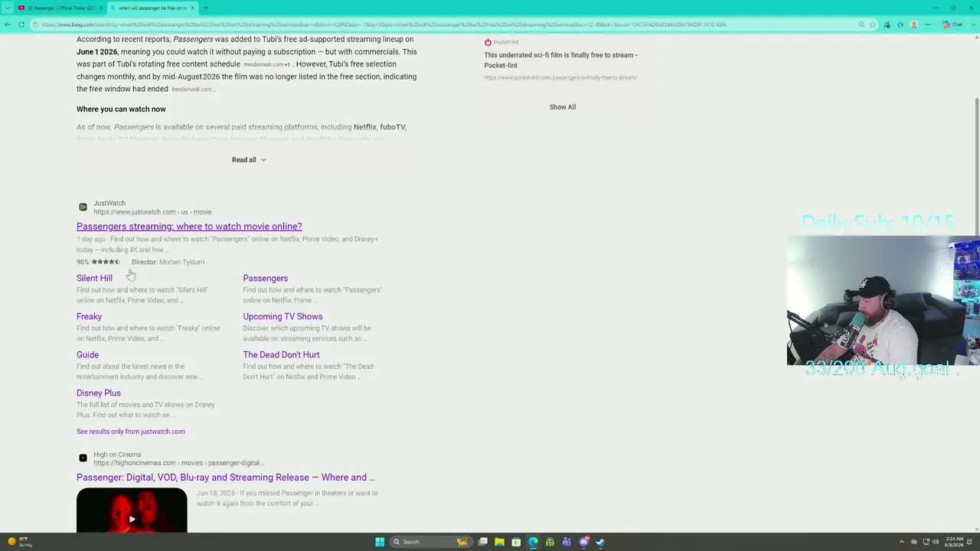The image size is (980, 551).
Task: Switch to the Passenger Official Trailer tab
Action: tap(60, 8)
